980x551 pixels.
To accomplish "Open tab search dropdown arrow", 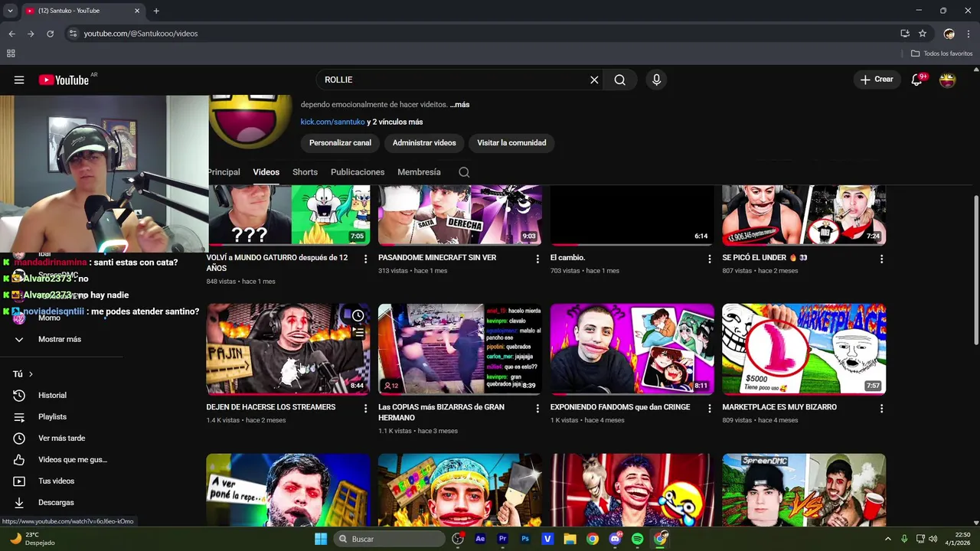I will [x=10, y=11].
